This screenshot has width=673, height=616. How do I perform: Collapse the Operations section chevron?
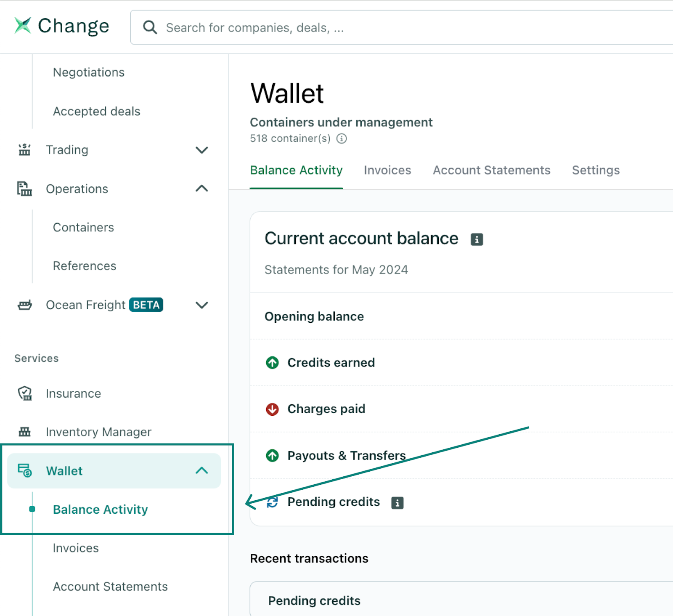tap(202, 189)
